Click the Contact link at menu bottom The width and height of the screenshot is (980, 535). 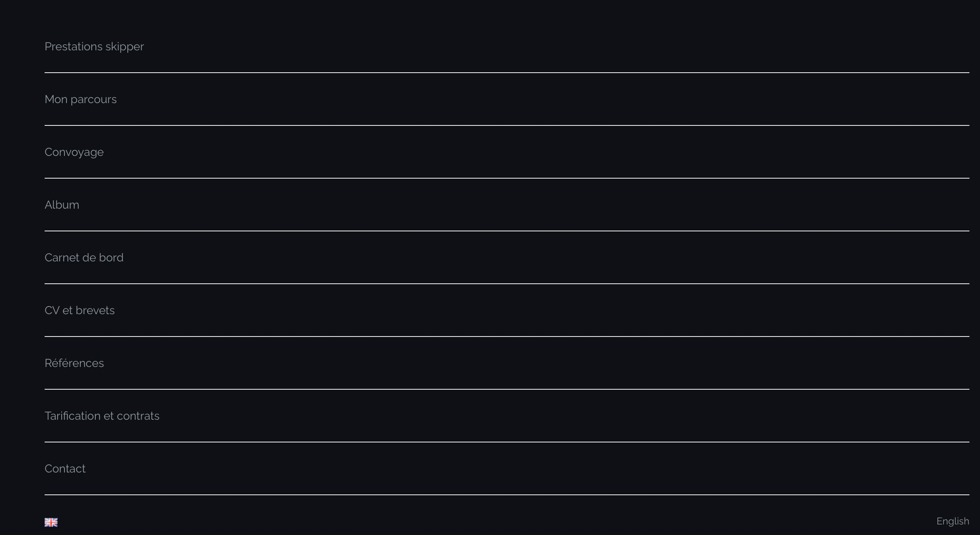click(65, 469)
